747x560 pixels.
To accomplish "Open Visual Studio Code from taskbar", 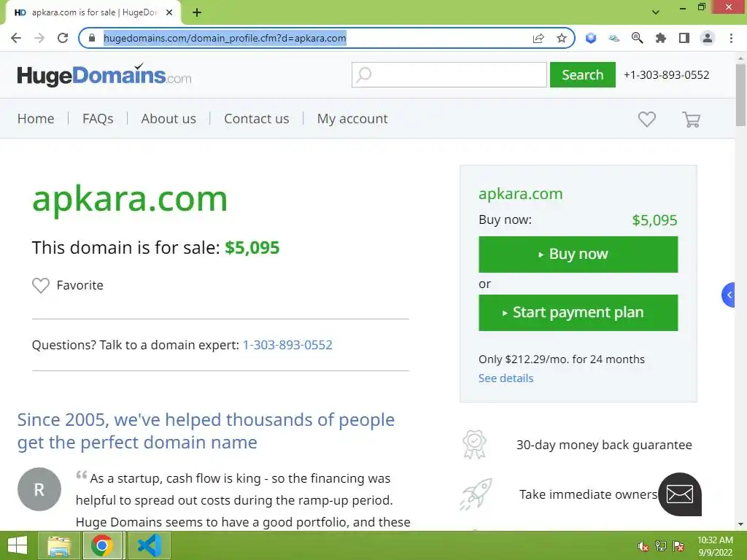I will [149, 545].
